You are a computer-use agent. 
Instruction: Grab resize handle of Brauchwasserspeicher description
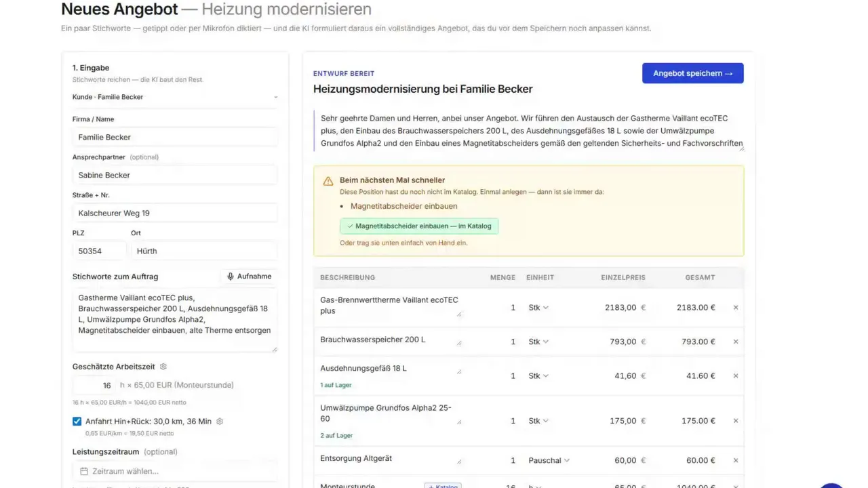pos(459,343)
